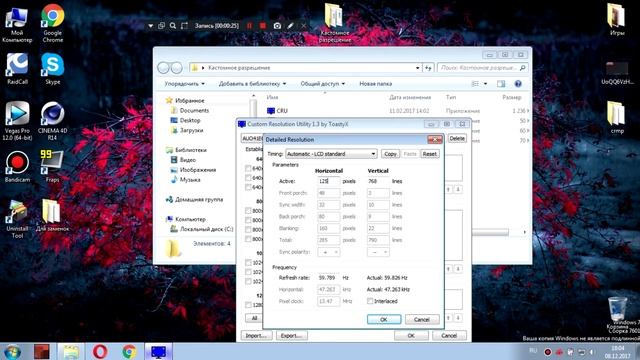This screenshot has width=640, height=360.
Task: Focus the vertical Active lines field
Action: point(378,181)
